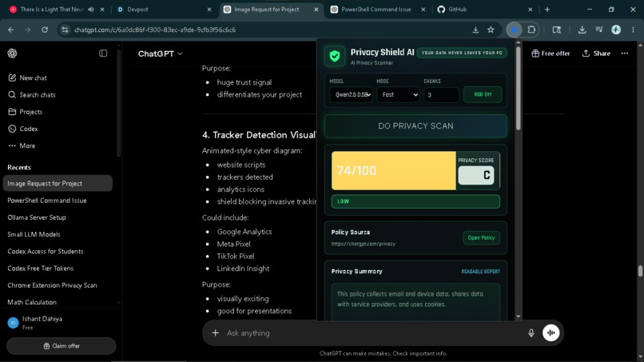Switch to the Devpost tab
Image resolution: width=644 pixels, height=362 pixels.
click(163, 9)
